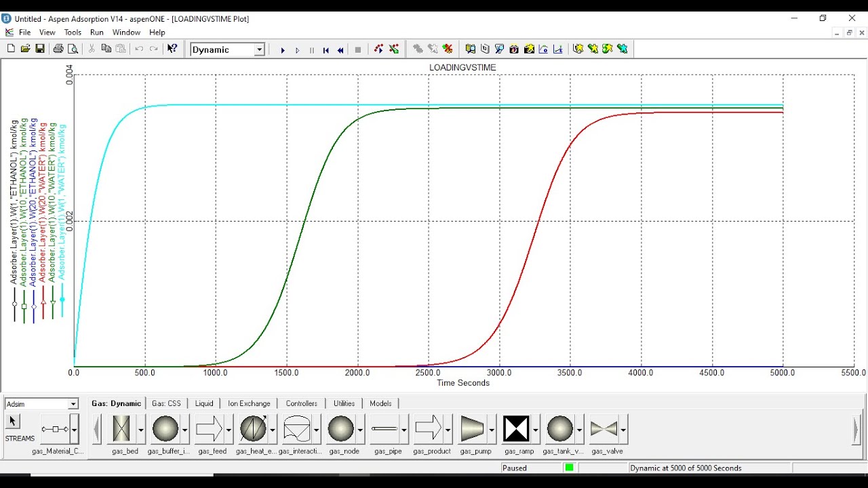
Task: Open the File menu
Action: pos(24,33)
